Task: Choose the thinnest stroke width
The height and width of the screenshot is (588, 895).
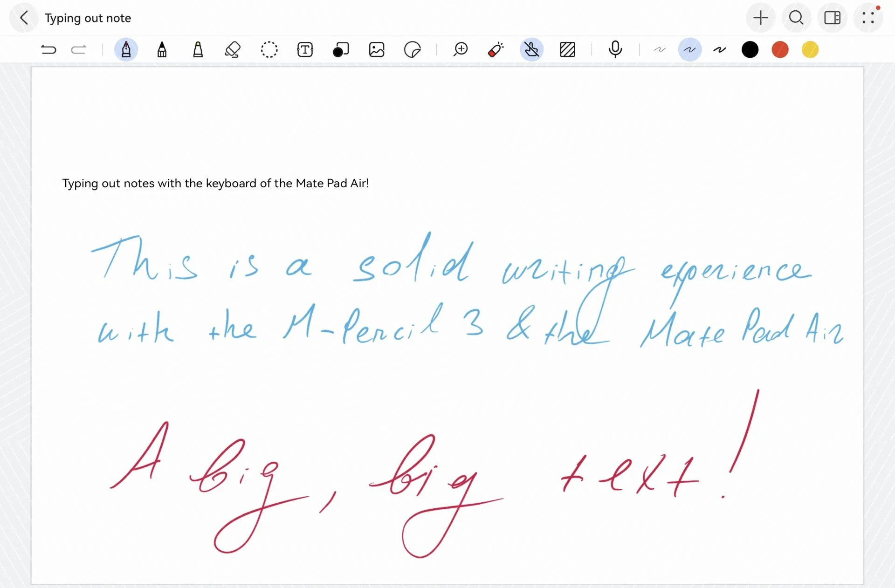Action: coord(660,49)
